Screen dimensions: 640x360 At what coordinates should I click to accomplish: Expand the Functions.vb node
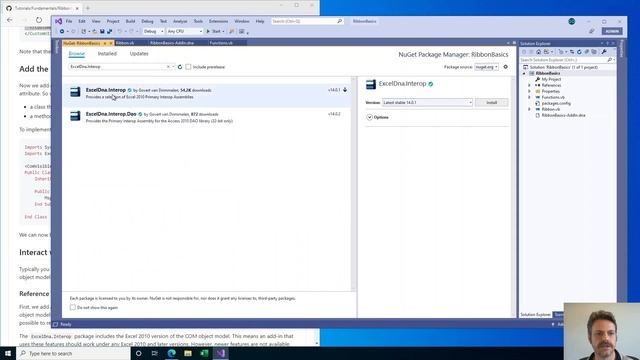pos(530,98)
